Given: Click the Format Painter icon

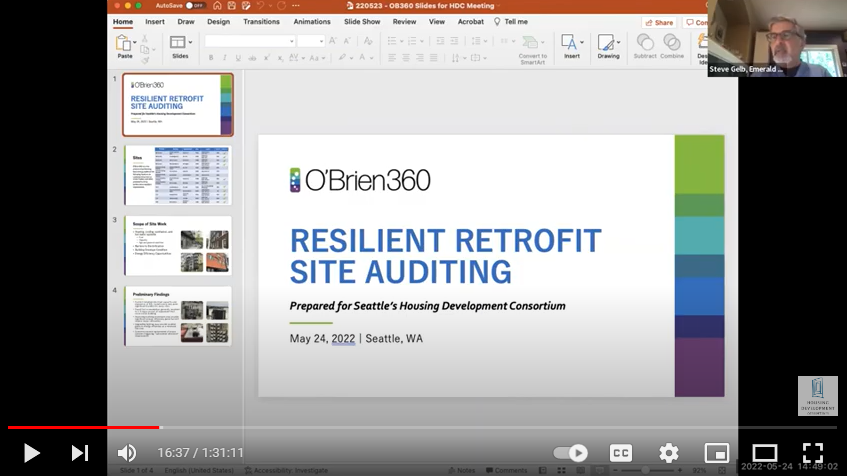Looking at the screenshot, I should 145,61.
